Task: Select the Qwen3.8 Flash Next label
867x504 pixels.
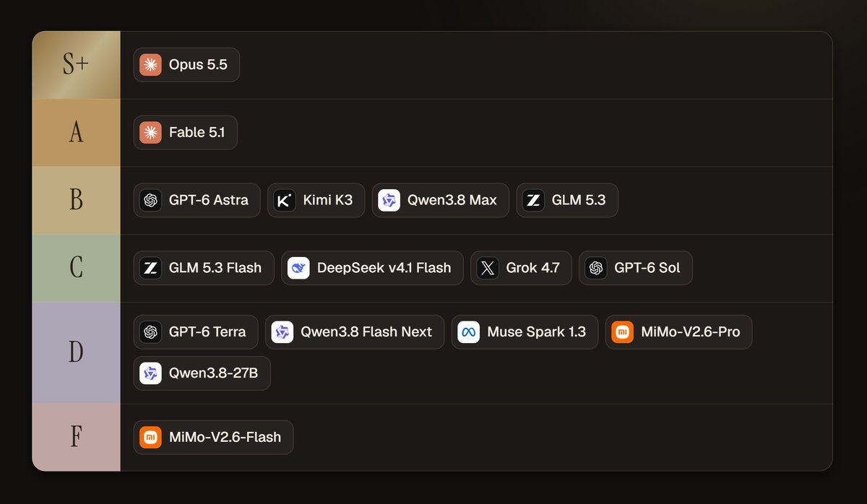Action: point(366,332)
